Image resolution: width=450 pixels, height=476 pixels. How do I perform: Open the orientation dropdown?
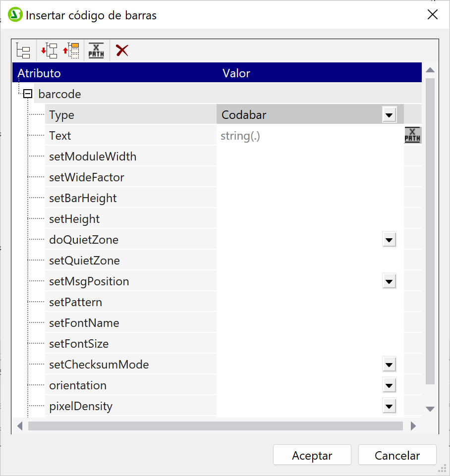tap(389, 385)
